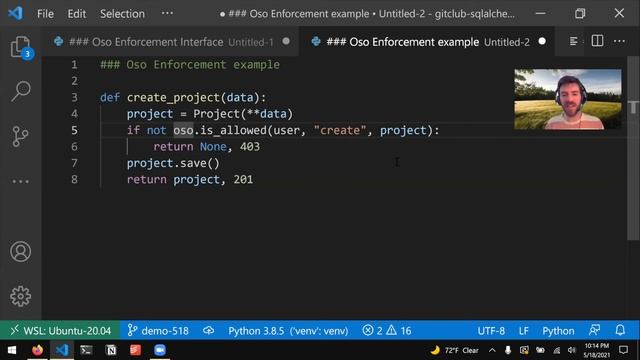Open the Explorer view with badge 3

20,47
